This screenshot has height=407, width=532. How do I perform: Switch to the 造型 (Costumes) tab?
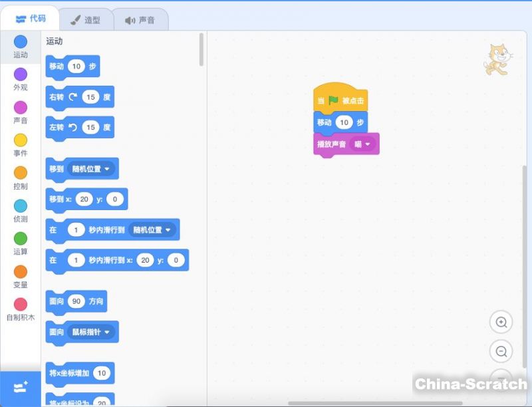coord(85,20)
